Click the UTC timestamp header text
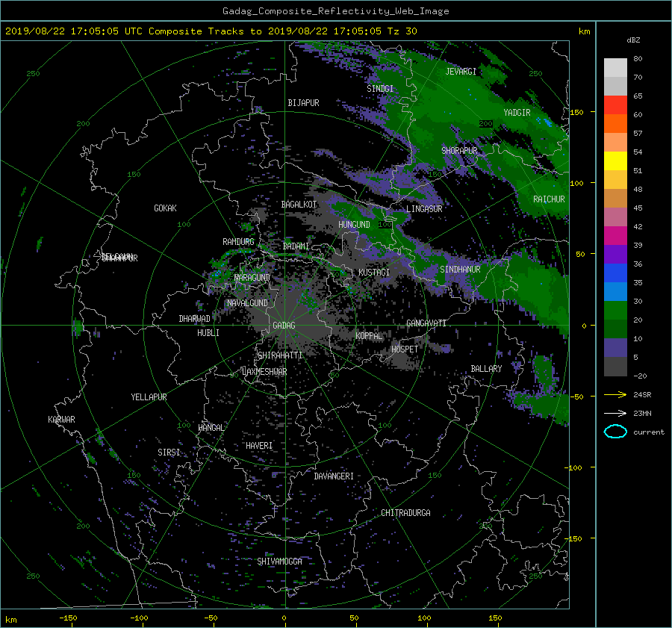 point(211,31)
